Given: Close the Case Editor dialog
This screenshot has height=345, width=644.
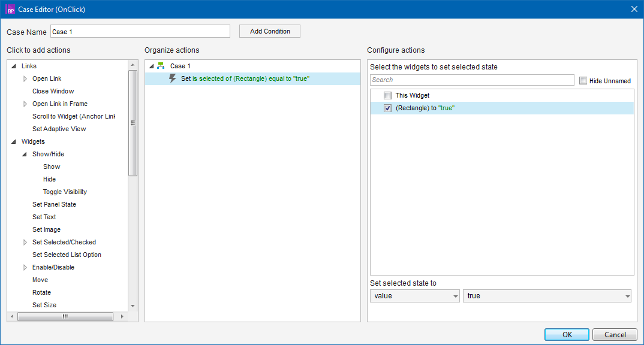Looking at the screenshot, I should pyautogui.click(x=634, y=9).
